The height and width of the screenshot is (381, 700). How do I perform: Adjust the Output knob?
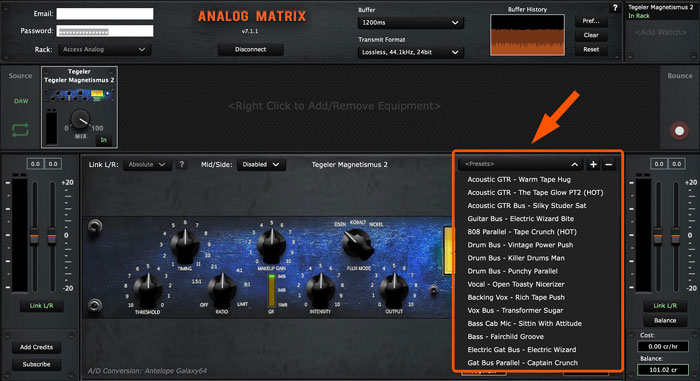point(394,289)
